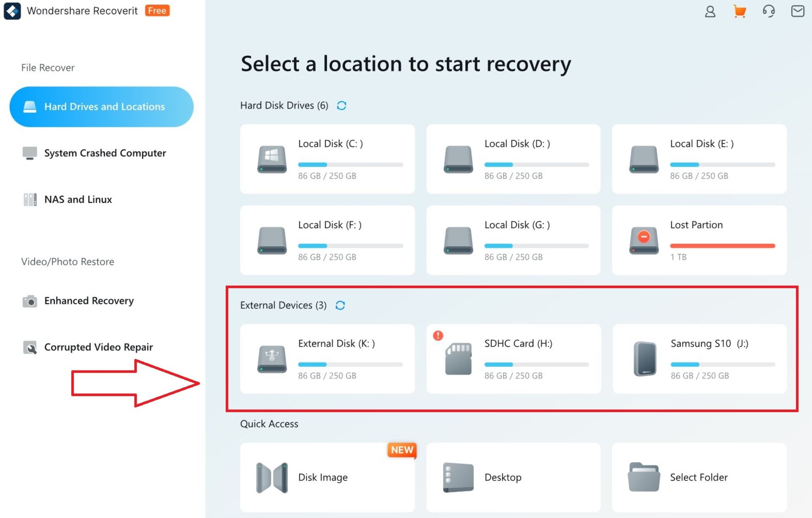
Task: Open the mail feedback icon
Action: pyautogui.click(x=798, y=11)
